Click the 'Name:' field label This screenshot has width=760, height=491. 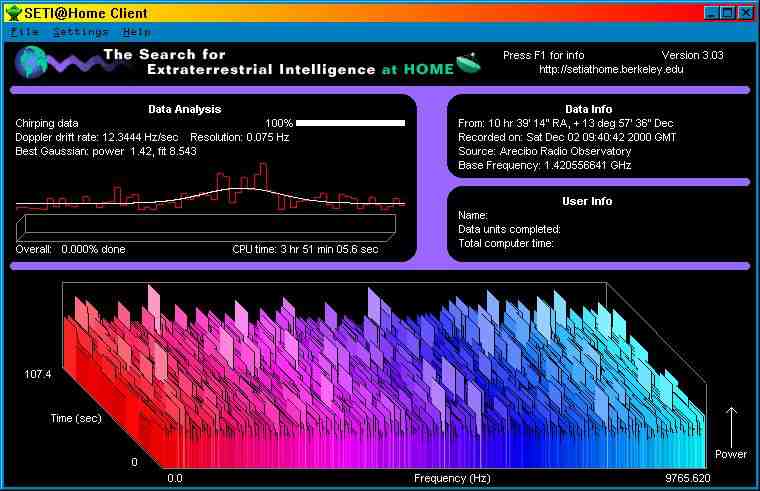[x=473, y=215]
